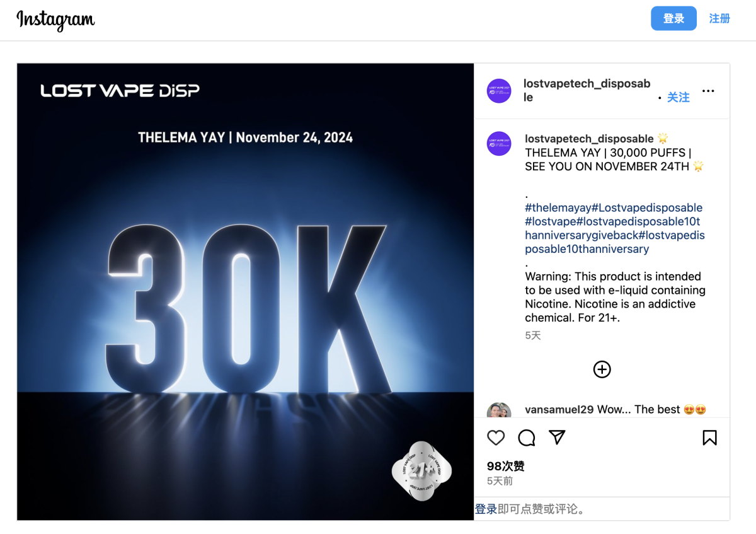Share post via paper plane icon
756x534 pixels.
pyautogui.click(x=557, y=438)
